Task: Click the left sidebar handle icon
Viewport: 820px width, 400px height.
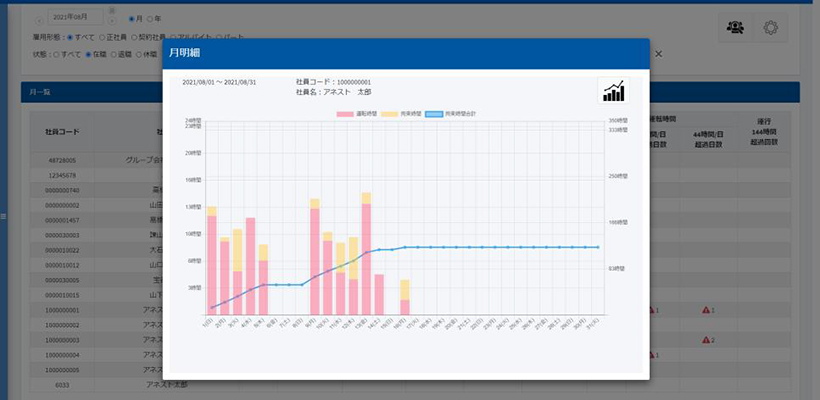Action: point(3,216)
